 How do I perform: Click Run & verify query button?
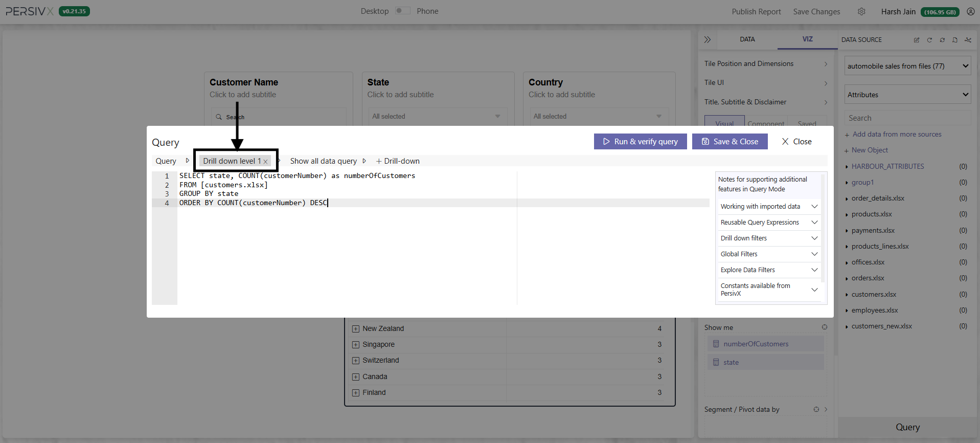(641, 142)
